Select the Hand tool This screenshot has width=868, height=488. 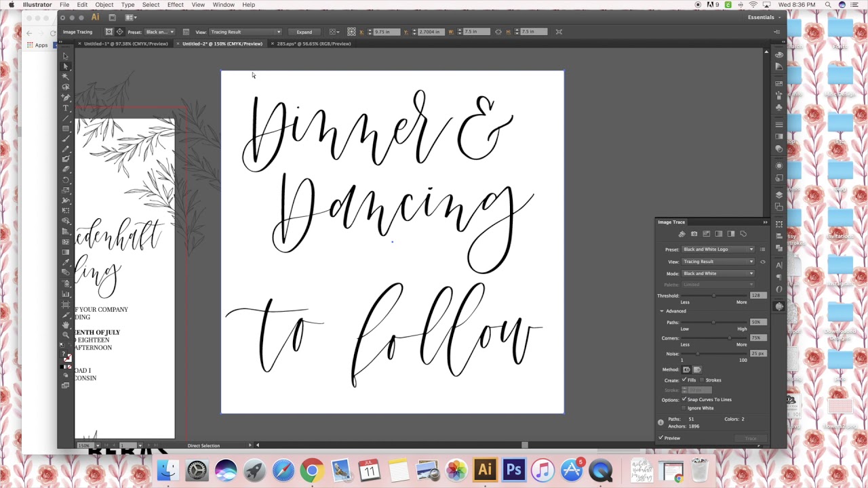pyautogui.click(x=66, y=325)
